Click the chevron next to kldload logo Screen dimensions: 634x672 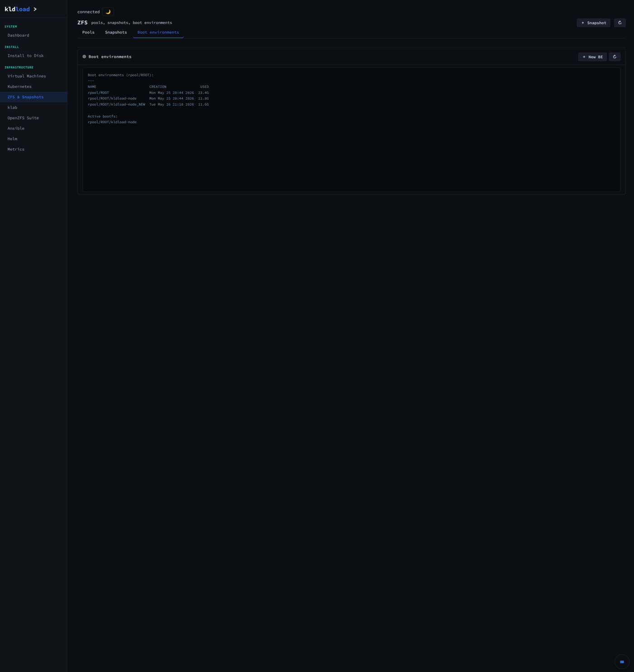tap(35, 9)
